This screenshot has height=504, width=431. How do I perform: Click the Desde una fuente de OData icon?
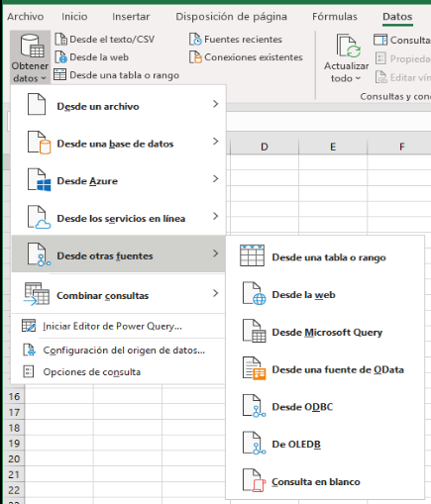click(x=255, y=368)
